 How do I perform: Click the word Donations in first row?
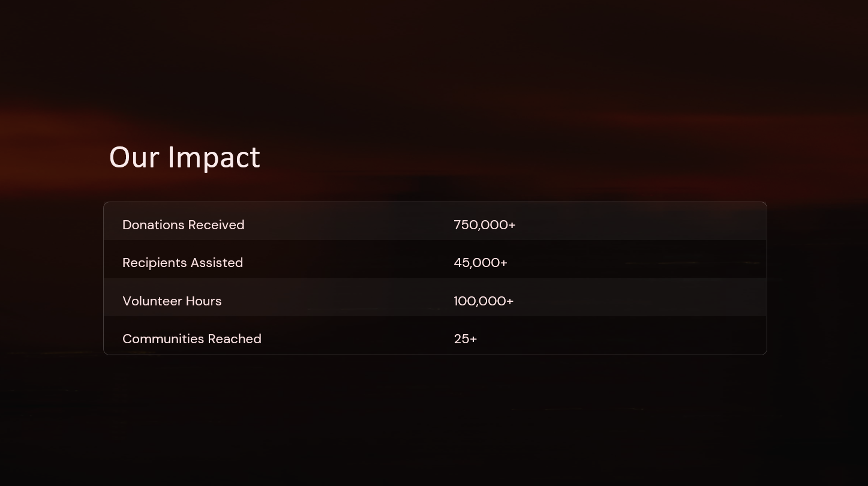click(x=154, y=225)
